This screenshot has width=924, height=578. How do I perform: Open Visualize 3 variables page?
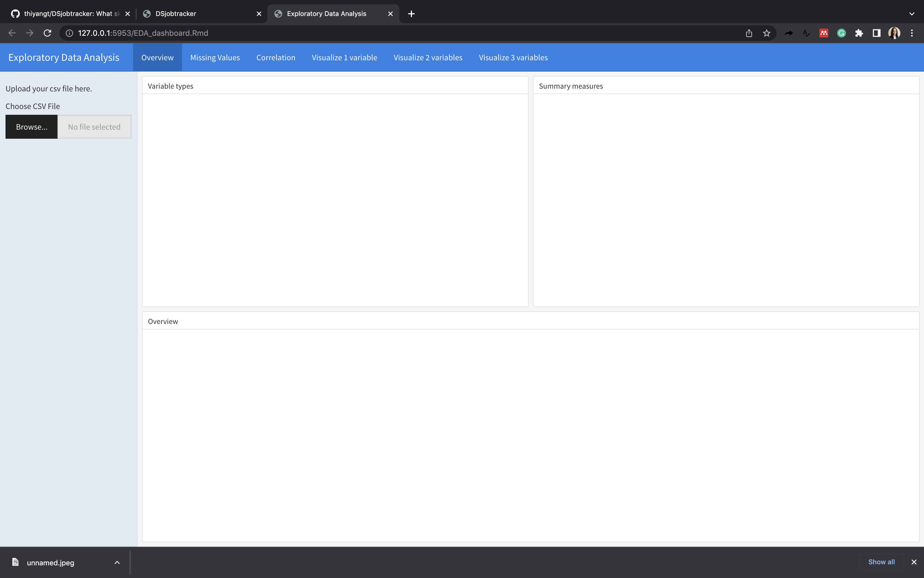[x=513, y=57]
